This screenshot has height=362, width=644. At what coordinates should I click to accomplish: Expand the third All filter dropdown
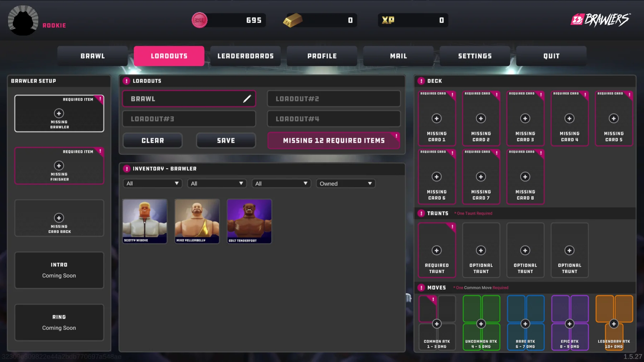point(281,183)
